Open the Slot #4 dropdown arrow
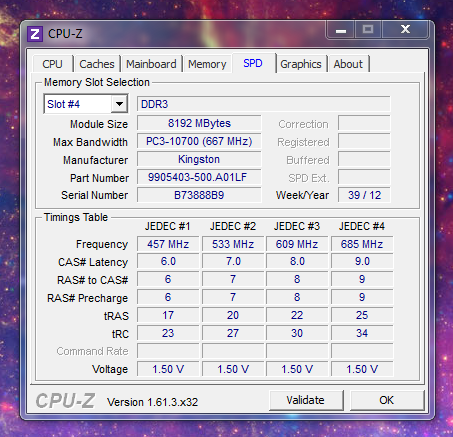The width and height of the screenshot is (453, 437). pos(119,104)
